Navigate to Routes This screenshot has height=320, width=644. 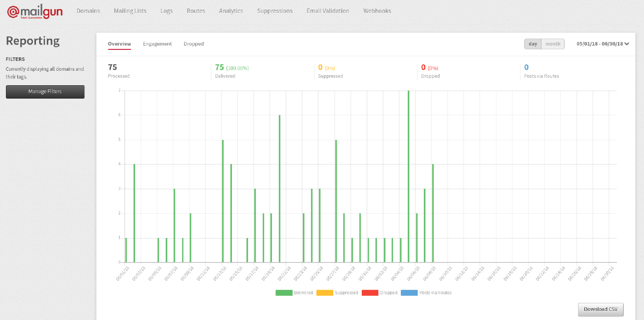click(196, 11)
